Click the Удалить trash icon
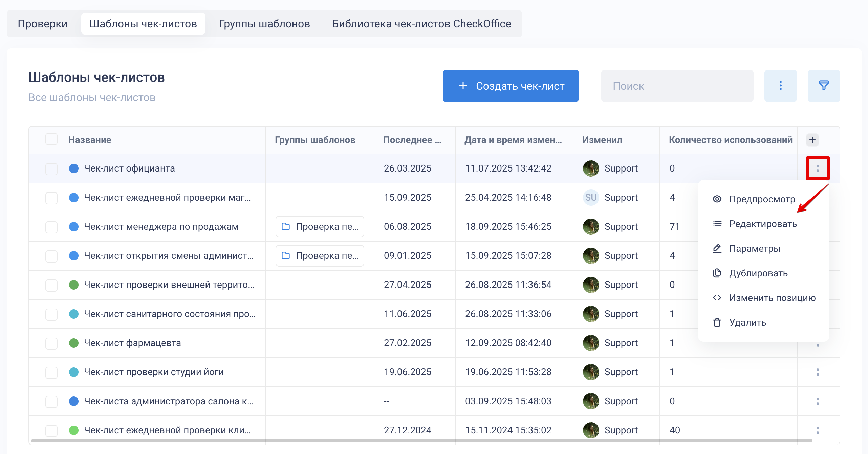This screenshot has width=868, height=454. coord(717,322)
